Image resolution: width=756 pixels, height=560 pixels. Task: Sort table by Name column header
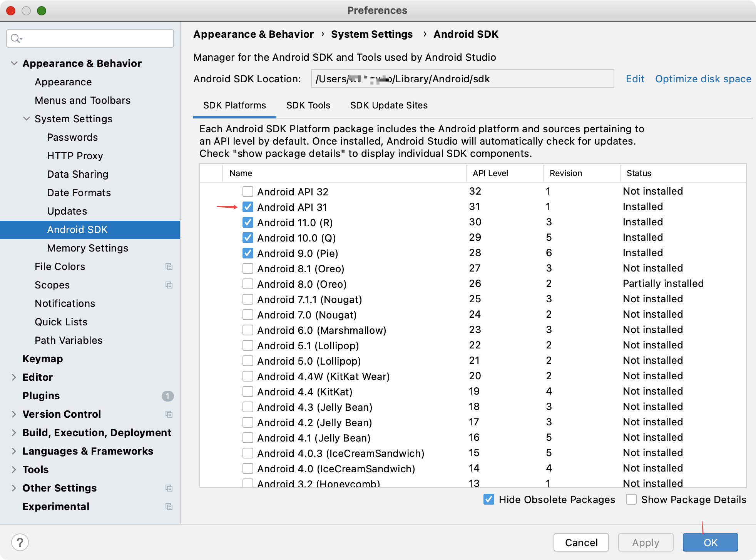click(345, 173)
